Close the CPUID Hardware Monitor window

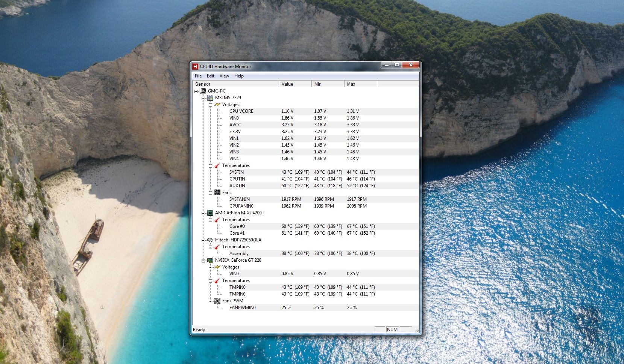[x=411, y=65]
